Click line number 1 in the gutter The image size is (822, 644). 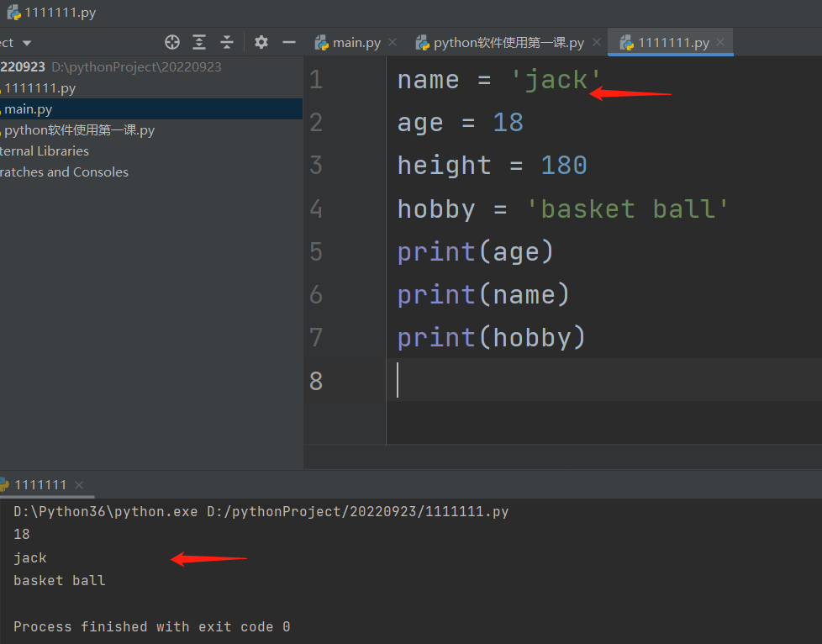coord(315,80)
